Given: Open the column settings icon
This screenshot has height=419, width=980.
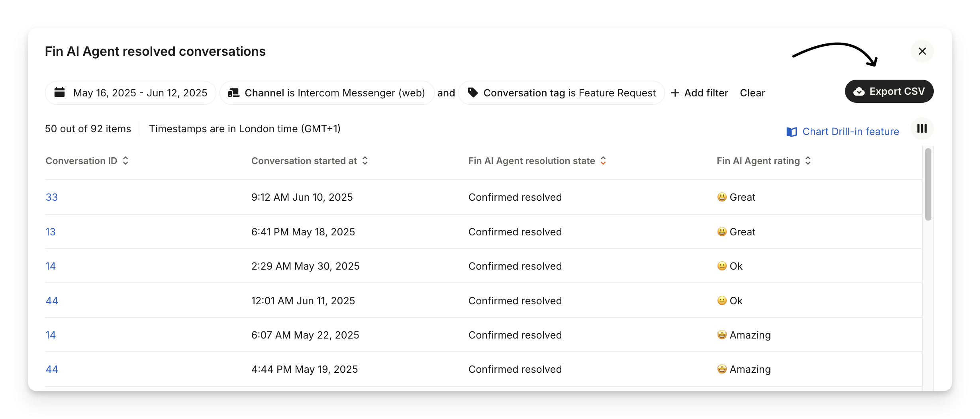Looking at the screenshot, I should pyautogui.click(x=922, y=129).
